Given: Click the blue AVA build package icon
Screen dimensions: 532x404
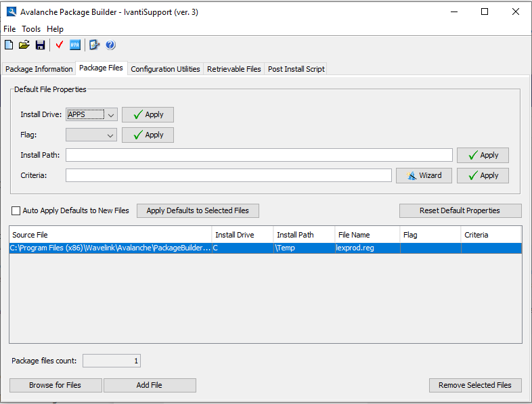Looking at the screenshot, I should (x=75, y=45).
